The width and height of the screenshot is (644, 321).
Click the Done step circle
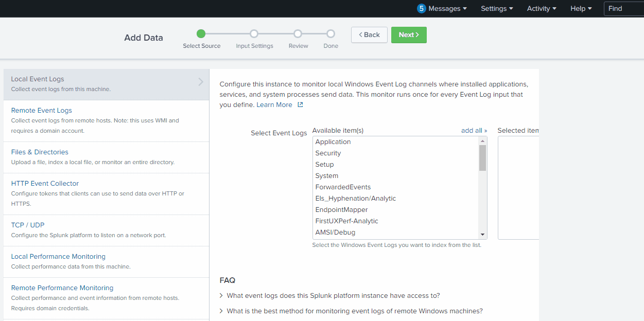click(x=330, y=34)
